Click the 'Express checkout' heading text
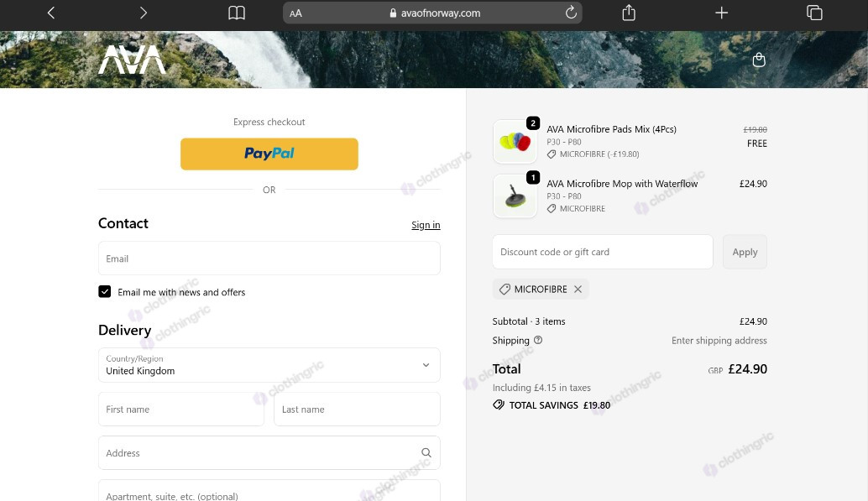 pyautogui.click(x=269, y=122)
